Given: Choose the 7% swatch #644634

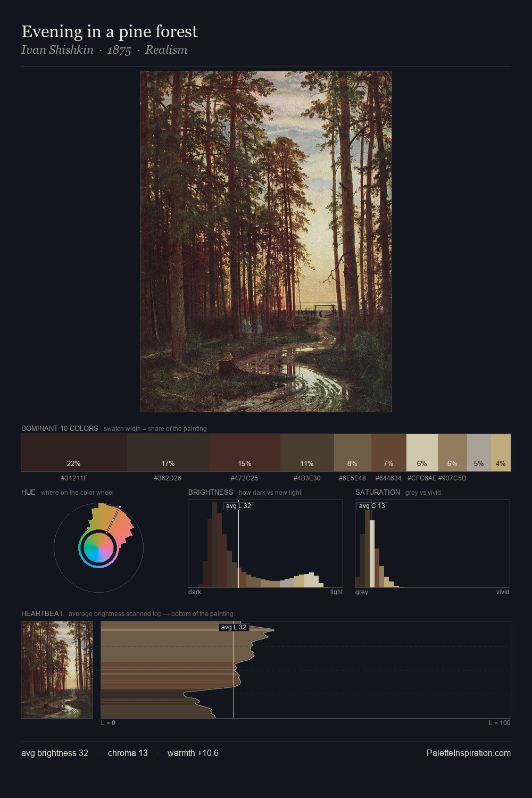Looking at the screenshot, I should pos(389,453).
